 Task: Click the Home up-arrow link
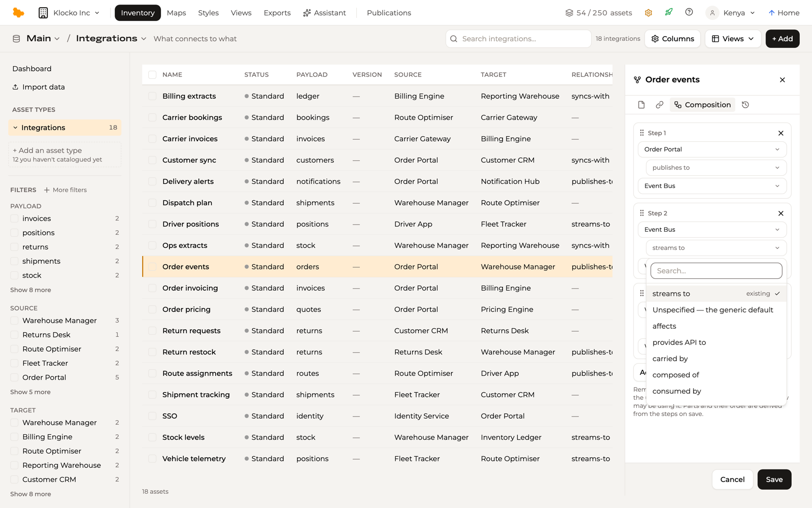pos(784,13)
